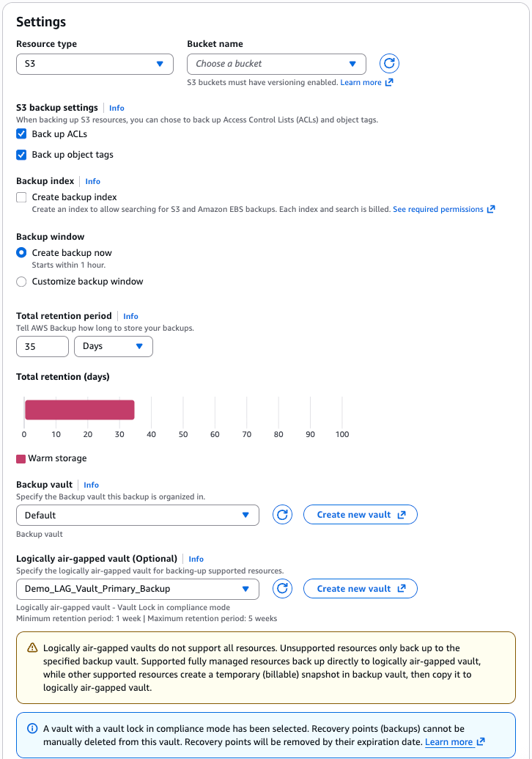Open See required permissions external link icon
Image resolution: width=532 pixels, height=759 pixels.
(491, 209)
